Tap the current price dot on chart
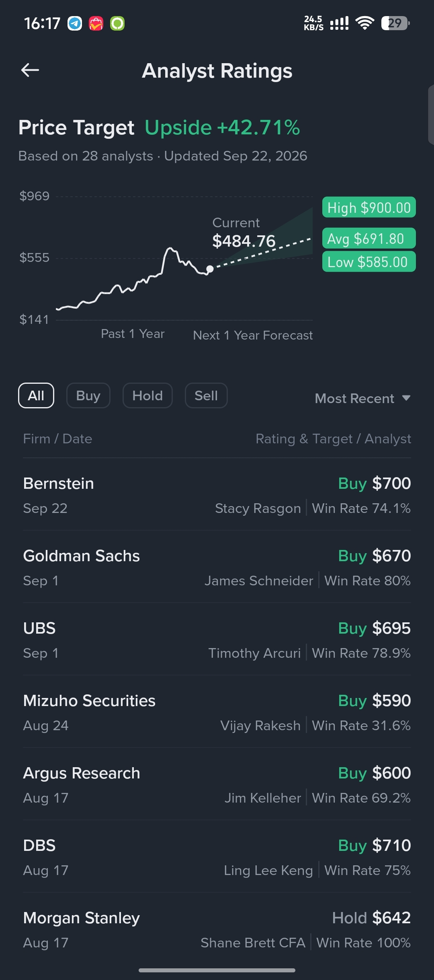Image resolution: width=434 pixels, height=980 pixels. (x=210, y=269)
